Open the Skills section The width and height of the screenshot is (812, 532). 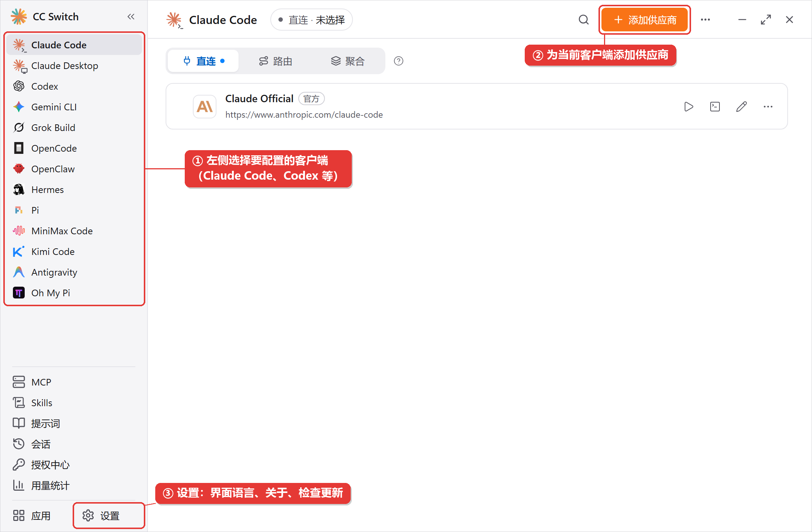pos(74,403)
